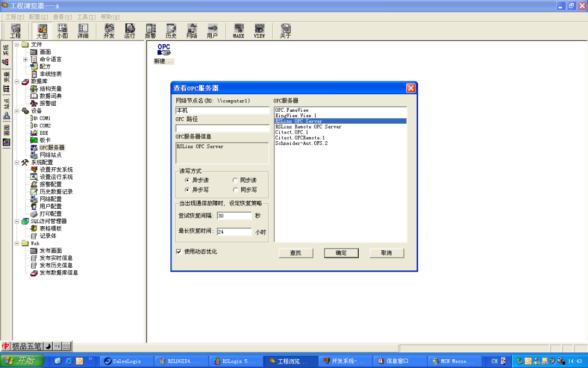The height and width of the screenshot is (368, 588).
Task: Select 结构变量 in the tree
Action: tap(51, 89)
